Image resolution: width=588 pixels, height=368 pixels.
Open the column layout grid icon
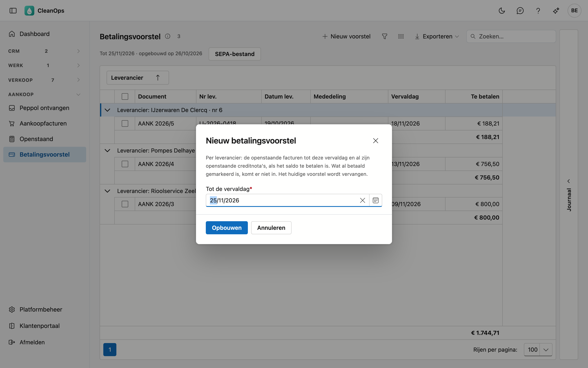401,37
